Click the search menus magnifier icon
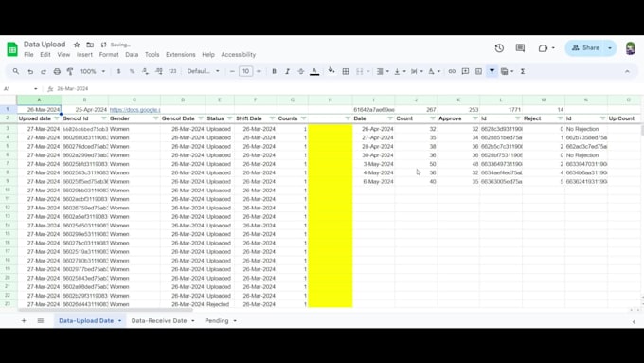The height and width of the screenshot is (363, 644). pos(15,71)
